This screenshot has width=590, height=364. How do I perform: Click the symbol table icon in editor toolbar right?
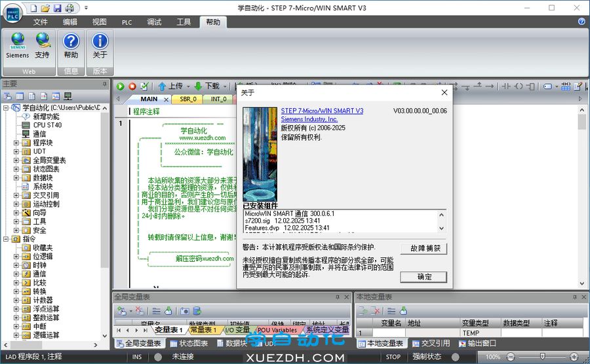566,86
